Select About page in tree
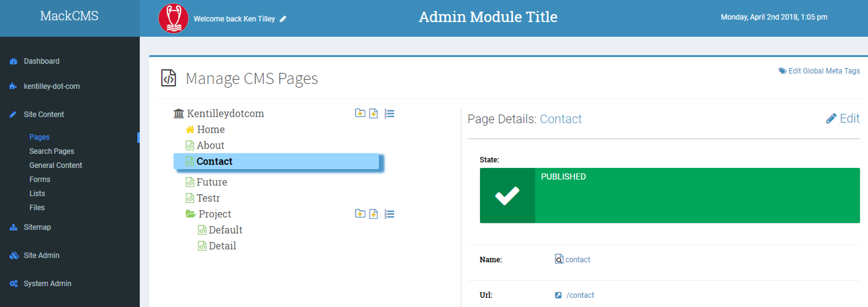 pyautogui.click(x=210, y=145)
